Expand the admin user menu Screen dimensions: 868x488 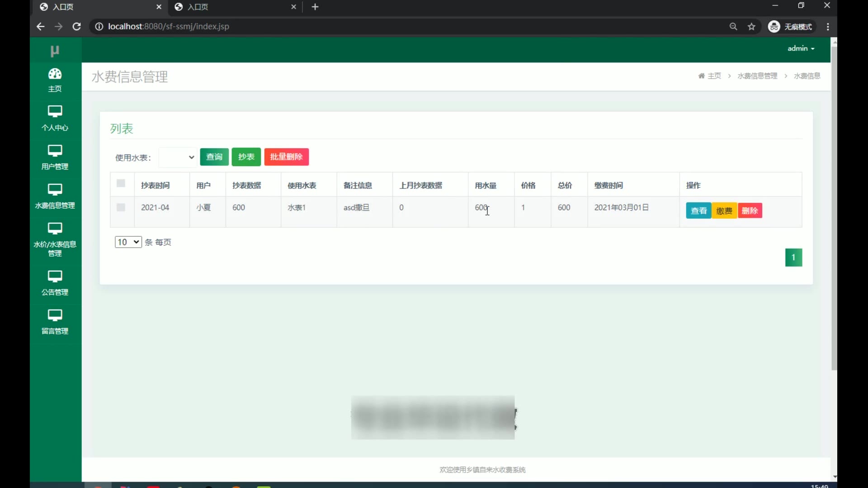pyautogui.click(x=801, y=48)
